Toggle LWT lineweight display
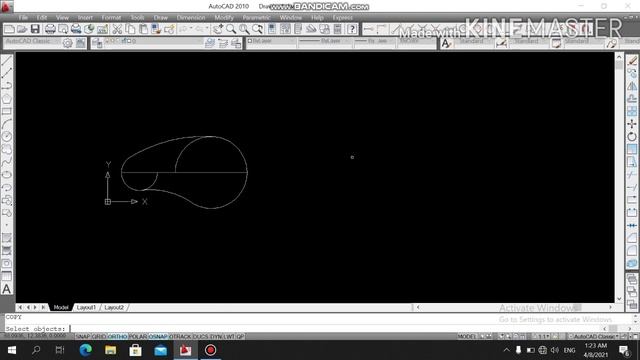Image resolution: width=640 pixels, height=360 pixels. [x=229, y=337]
